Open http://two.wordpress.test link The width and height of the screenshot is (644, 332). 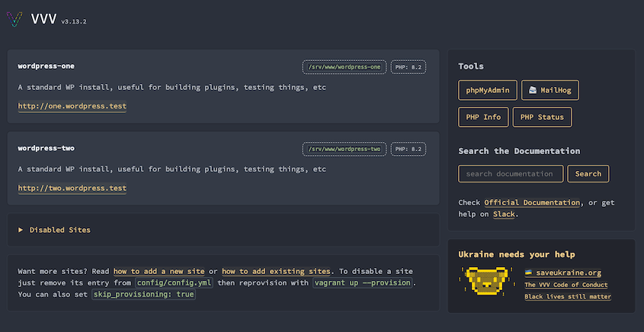click(x=72, y=189)
